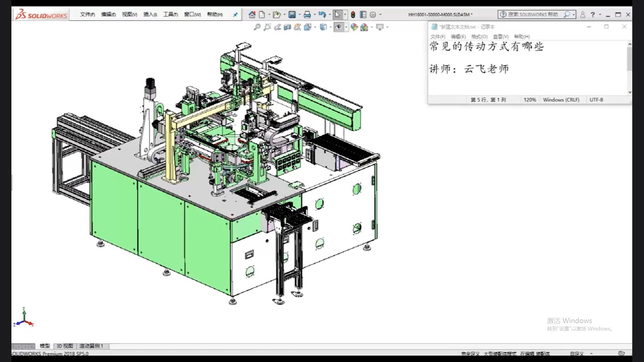Screen dimensions: 644x362
Task: Open Edit Appearance color ball icon
Action: tap(354, 27)
